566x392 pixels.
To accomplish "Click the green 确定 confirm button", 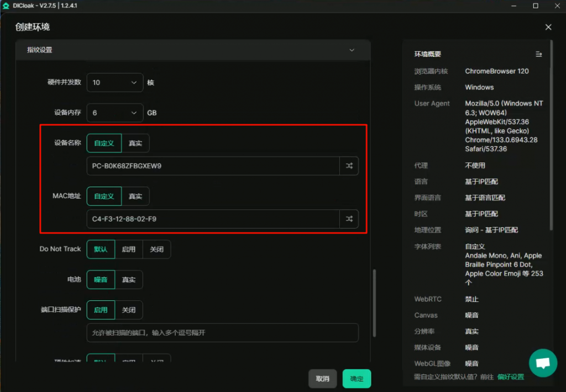I will pos(357,379).
